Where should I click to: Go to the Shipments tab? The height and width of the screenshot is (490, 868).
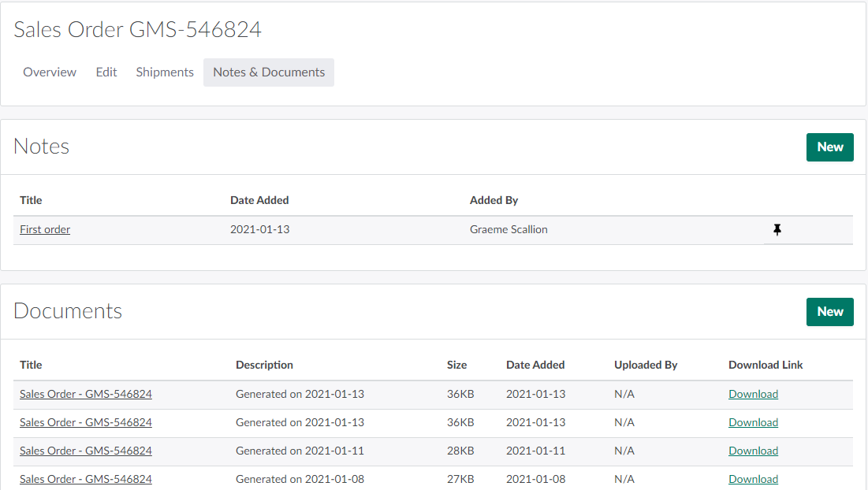(x=165, y=72)
